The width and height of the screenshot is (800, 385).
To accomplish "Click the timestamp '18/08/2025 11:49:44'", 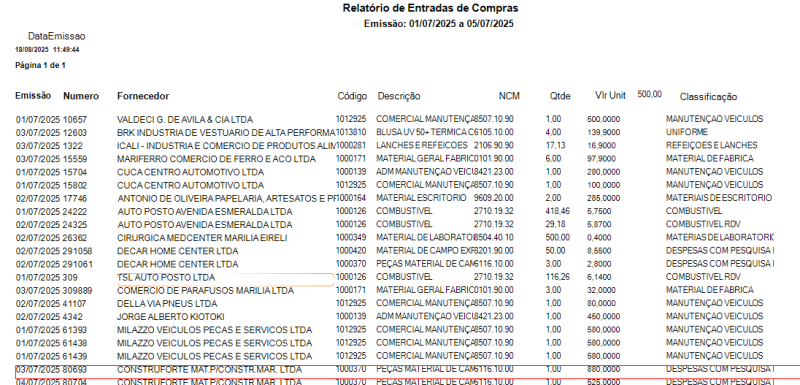I will (47, 50).
